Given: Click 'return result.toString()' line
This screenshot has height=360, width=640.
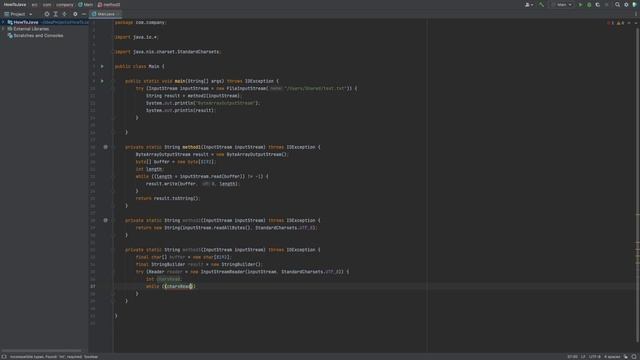Looking at the screenshot, I should click(168, 198).
